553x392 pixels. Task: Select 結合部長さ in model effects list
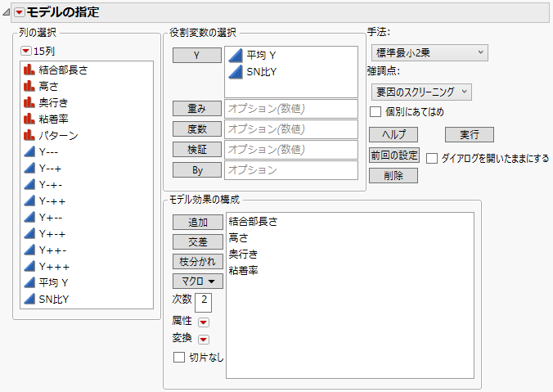click(x=254, y=222)
